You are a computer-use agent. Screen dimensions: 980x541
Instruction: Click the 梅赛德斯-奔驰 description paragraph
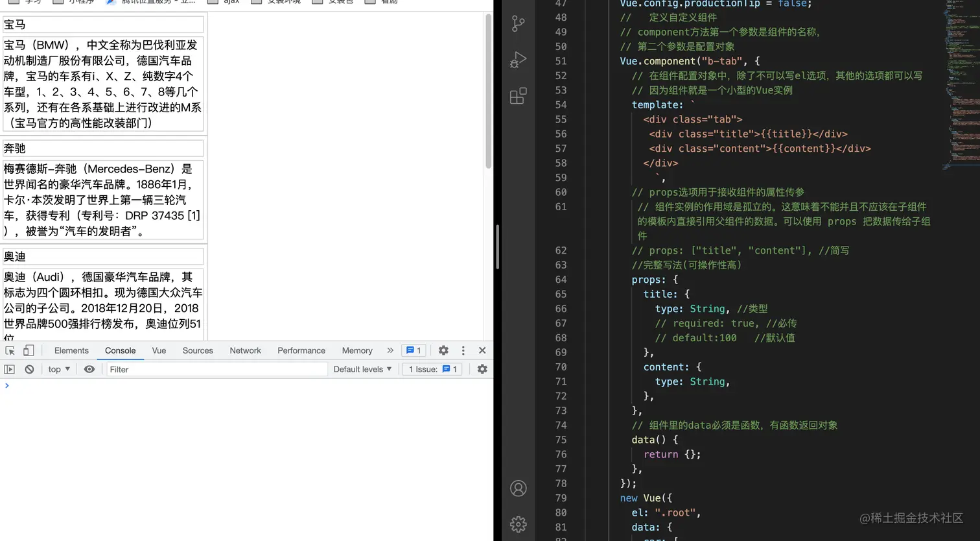103,200
